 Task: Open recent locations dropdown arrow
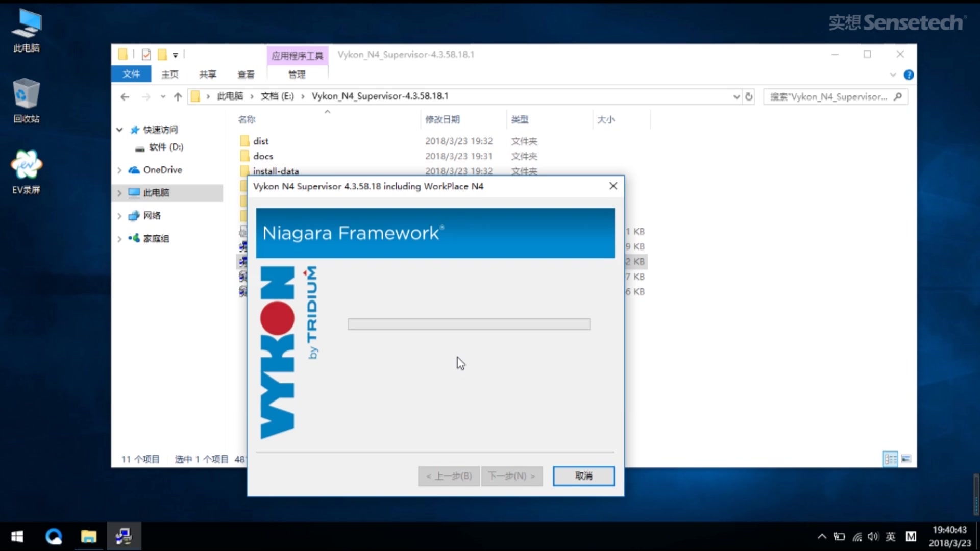pos(163,96)
